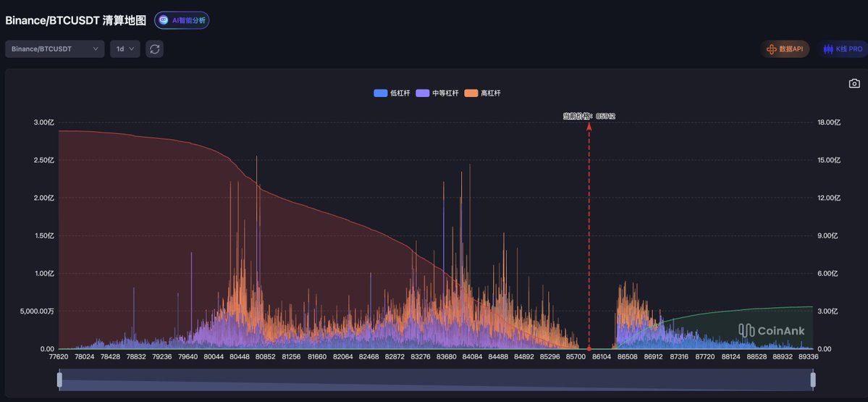Open the 数据API button
The width and height of the screenshot is (868, 402).
[785, 49]
